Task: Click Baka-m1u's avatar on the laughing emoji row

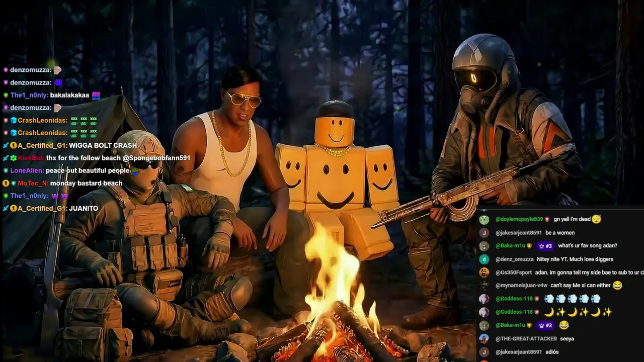Action: 484,325
